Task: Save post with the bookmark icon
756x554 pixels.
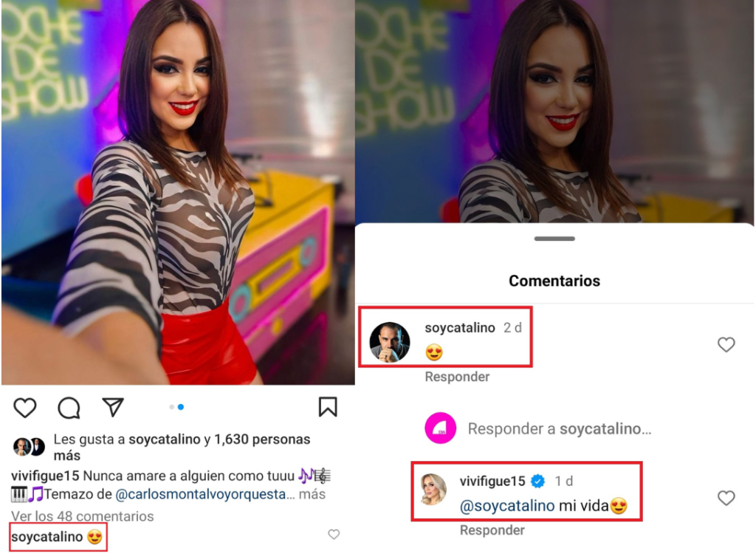Action: coord(328,406)
